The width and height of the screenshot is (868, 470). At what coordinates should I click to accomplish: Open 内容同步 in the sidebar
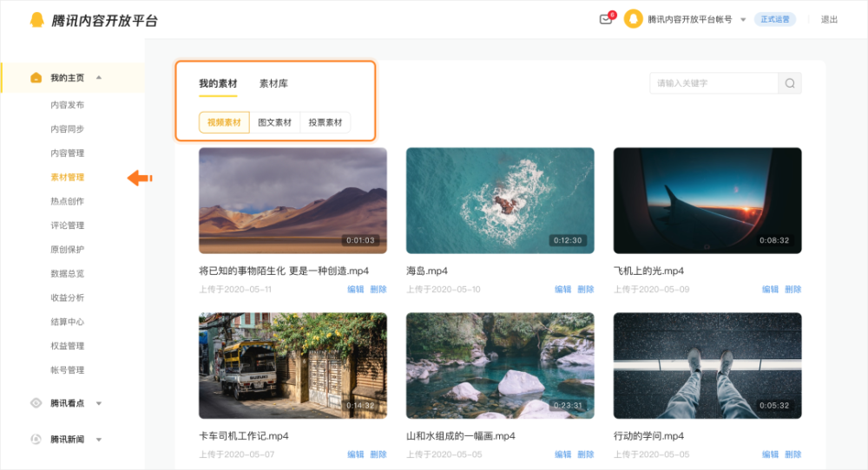68,129
